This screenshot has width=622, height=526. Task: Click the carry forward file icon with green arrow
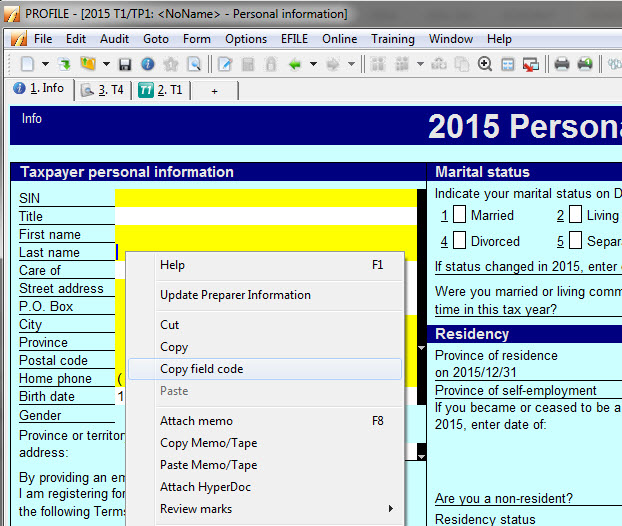(x=64, y=63)
